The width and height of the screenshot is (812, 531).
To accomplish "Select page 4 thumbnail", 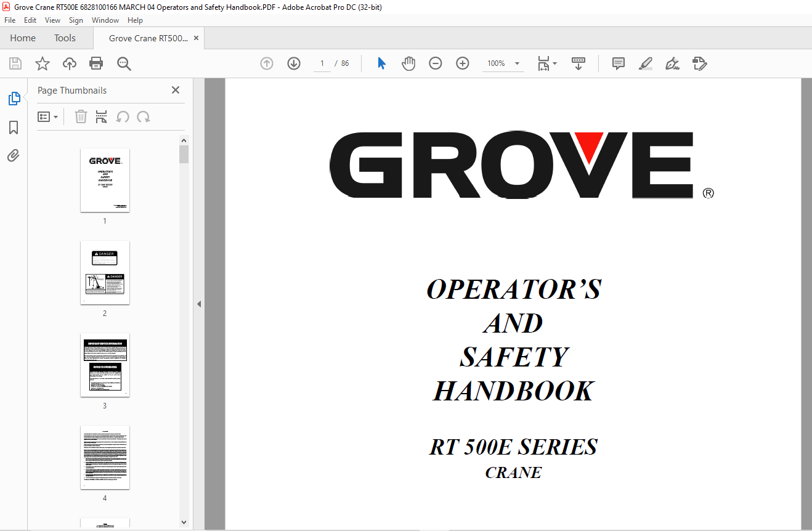I will (105, 457).
